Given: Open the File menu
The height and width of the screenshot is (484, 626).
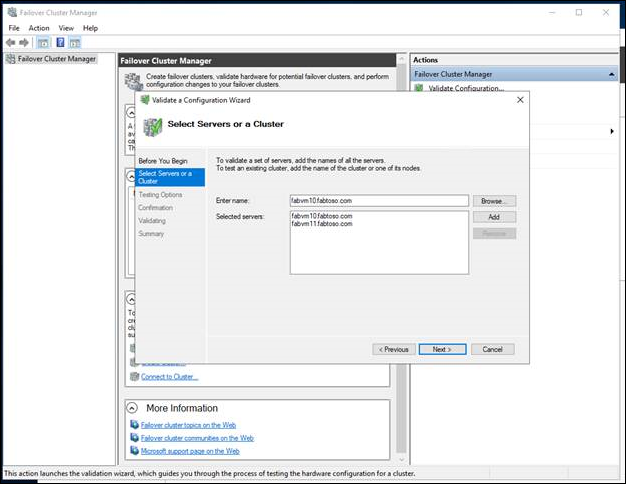Looking at the screenshot, I should click(14, 28).
